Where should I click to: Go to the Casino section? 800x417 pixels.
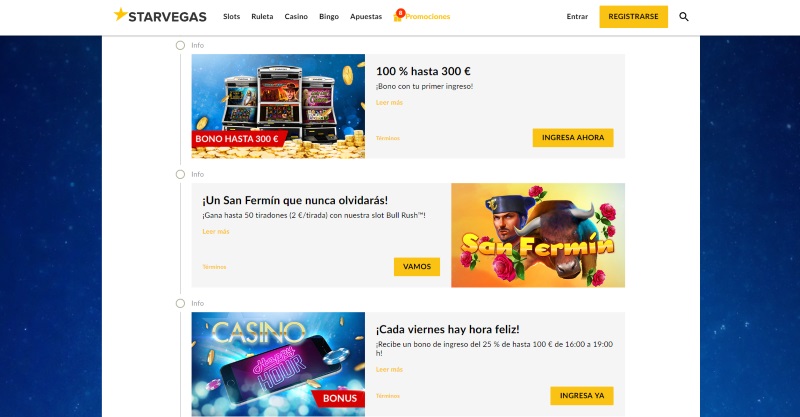point(296,16)
